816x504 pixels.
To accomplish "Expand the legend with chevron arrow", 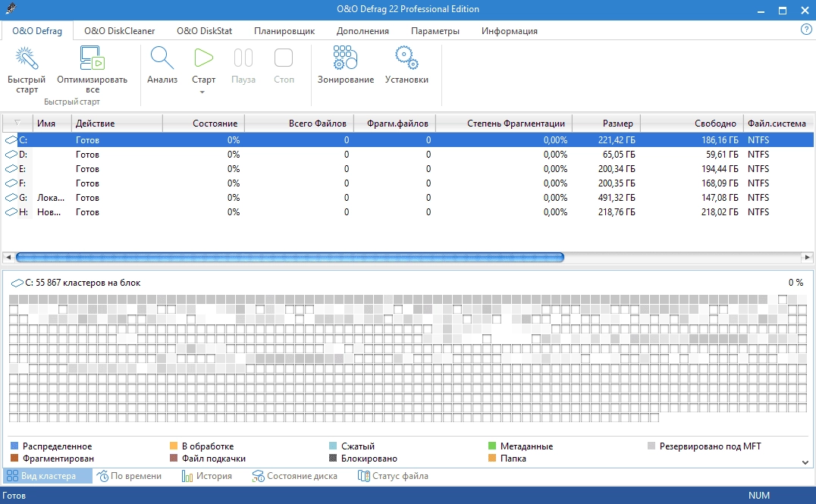I will coord(805,462).
